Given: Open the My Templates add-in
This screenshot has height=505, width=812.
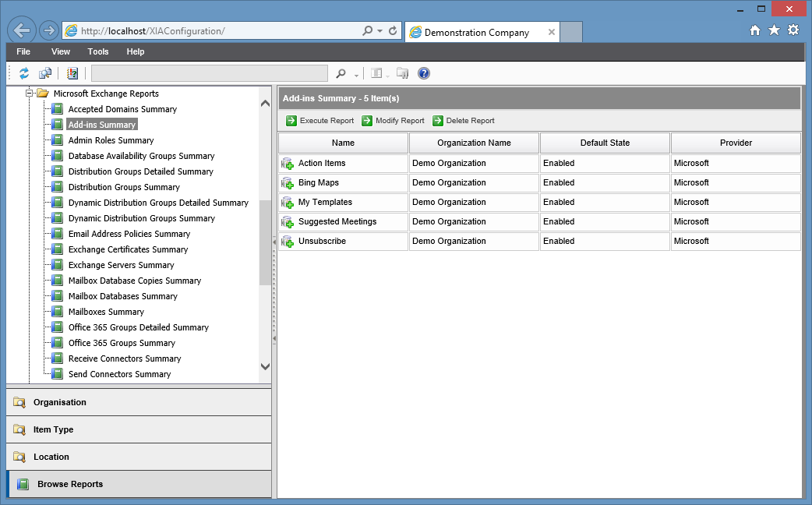Looking at the screenshot, I should point(325,202).
